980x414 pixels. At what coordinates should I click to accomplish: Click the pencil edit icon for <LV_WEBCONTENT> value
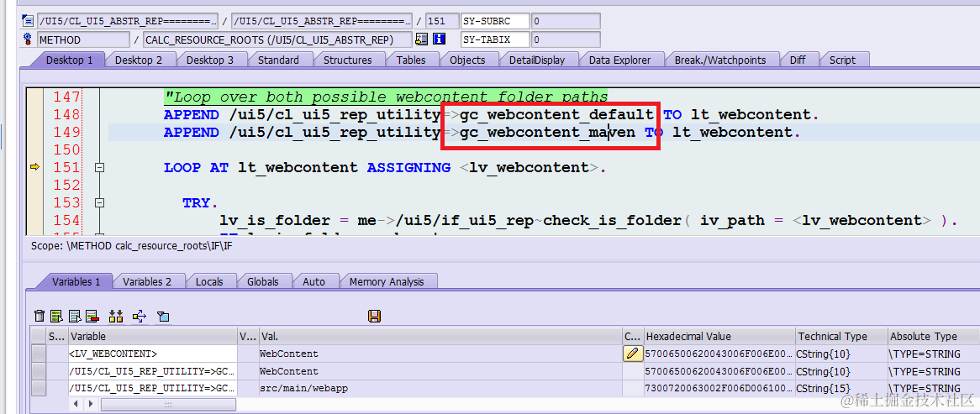(x=633, y=354)
